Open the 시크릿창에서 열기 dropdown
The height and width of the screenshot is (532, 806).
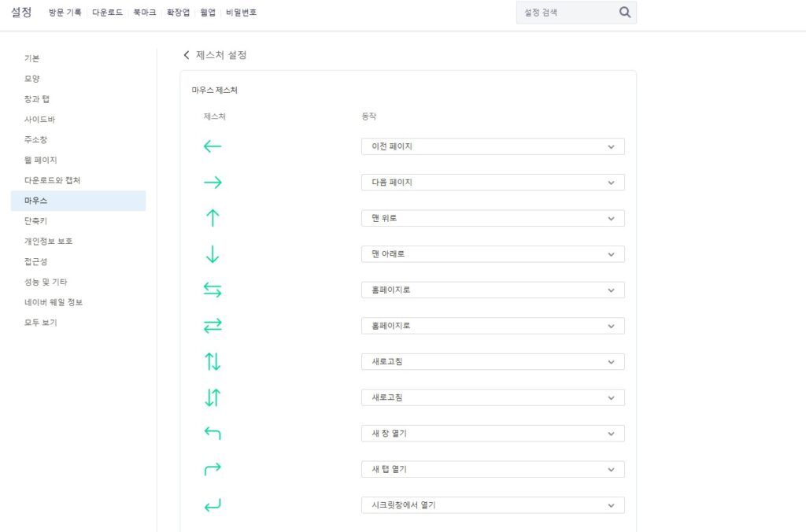pos(493,505)
